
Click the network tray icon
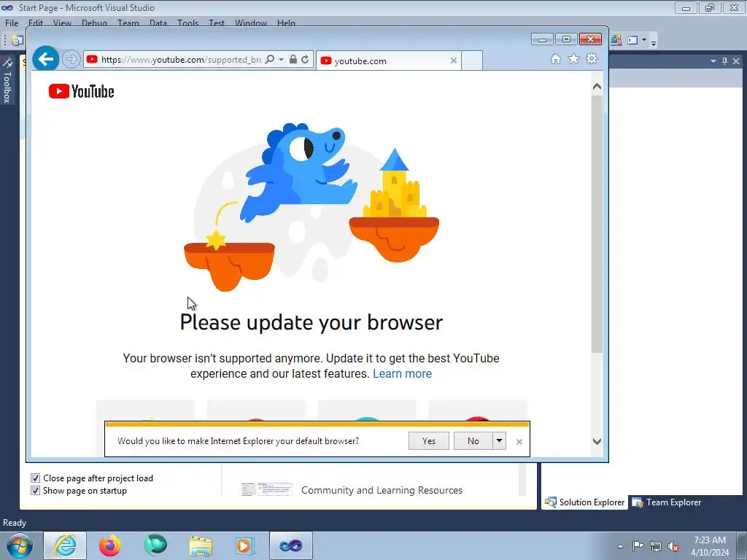click(x=656, y=546)
